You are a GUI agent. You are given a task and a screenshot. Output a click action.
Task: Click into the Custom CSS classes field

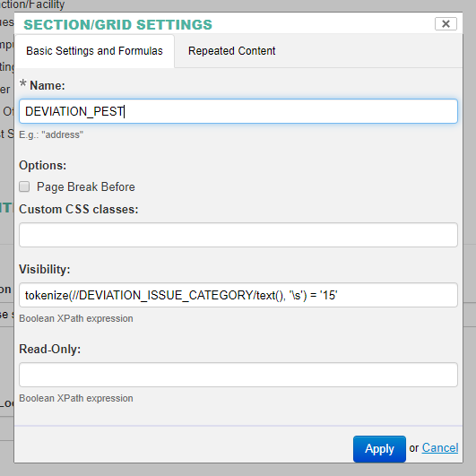[238, 235]
